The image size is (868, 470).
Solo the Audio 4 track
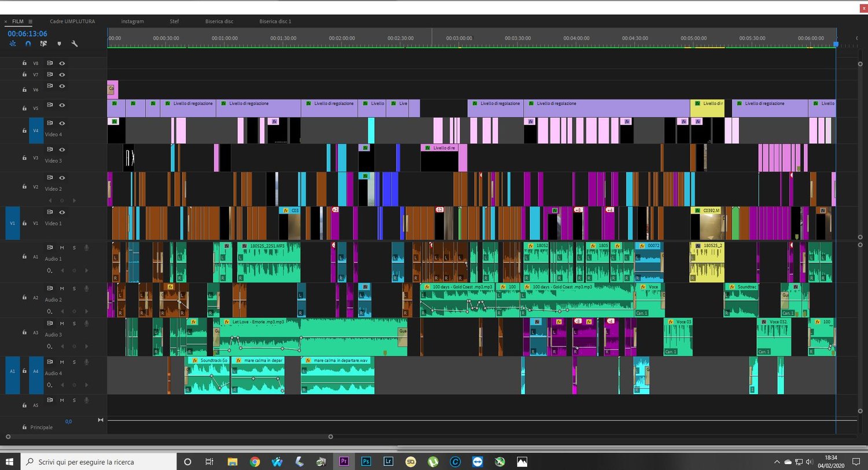pyautogui.click(x=74, y=362)
